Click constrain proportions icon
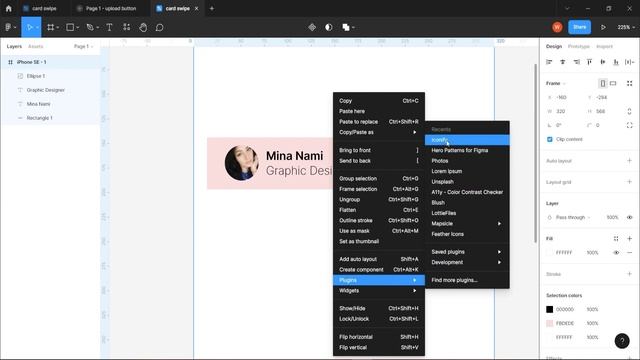640x360 pixels. point(629,111)
